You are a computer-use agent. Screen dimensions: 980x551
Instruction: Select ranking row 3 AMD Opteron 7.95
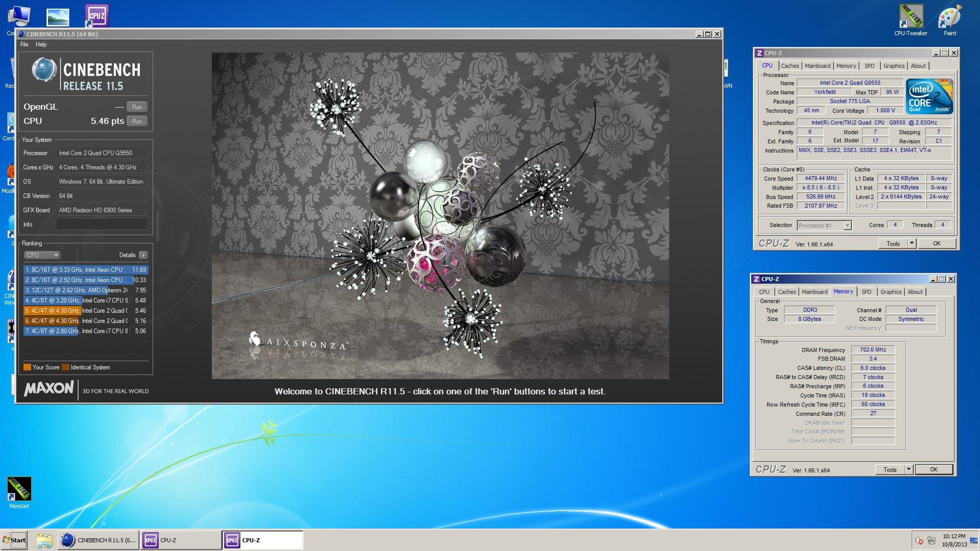[86, 290]
